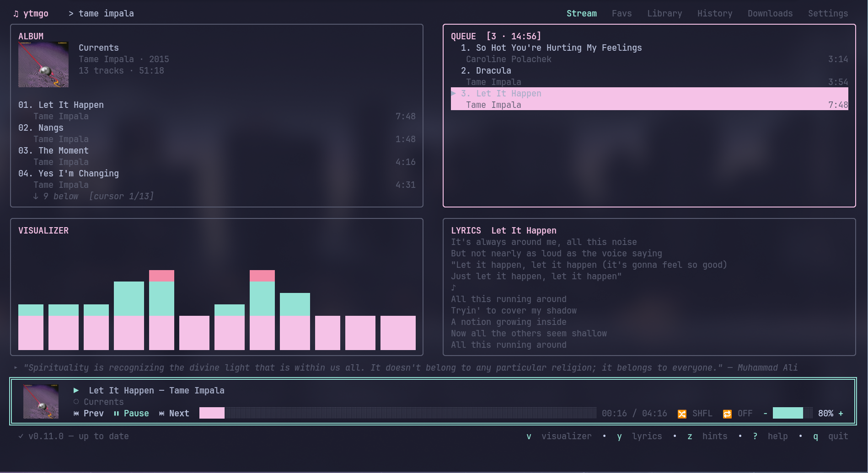Click the [cursor 1/13] indicator

121,197
